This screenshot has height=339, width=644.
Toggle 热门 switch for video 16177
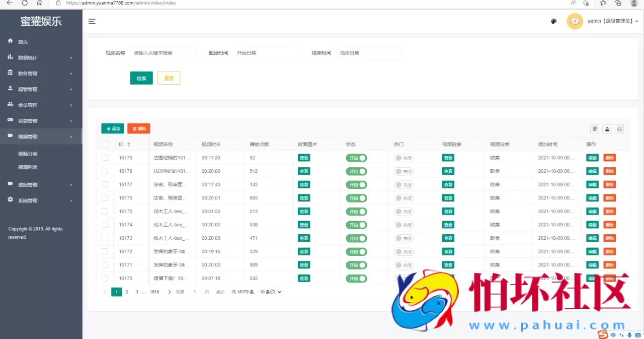(404, 185)
